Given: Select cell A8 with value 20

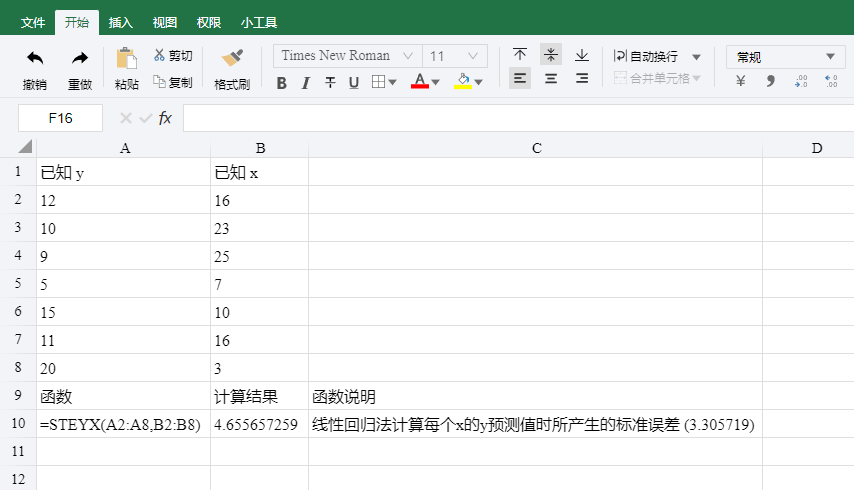Looking at the screenshot, I should pyautogui.click(x=124, y=368).
